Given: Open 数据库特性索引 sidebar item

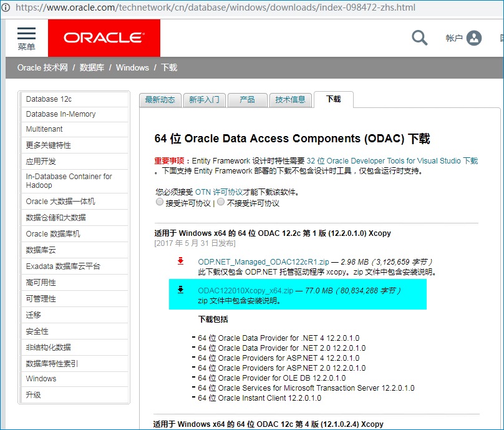Looking at the screenshot, I should tap(75, 364).
